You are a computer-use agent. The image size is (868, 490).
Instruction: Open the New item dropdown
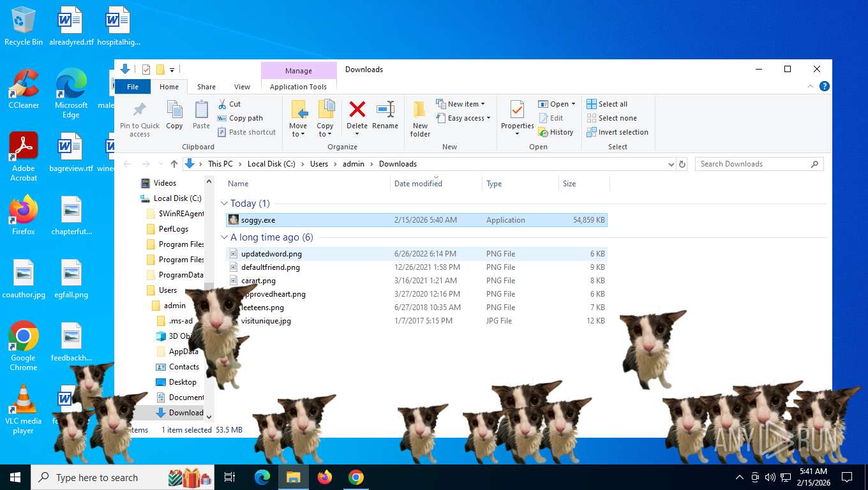pos(460,104)
